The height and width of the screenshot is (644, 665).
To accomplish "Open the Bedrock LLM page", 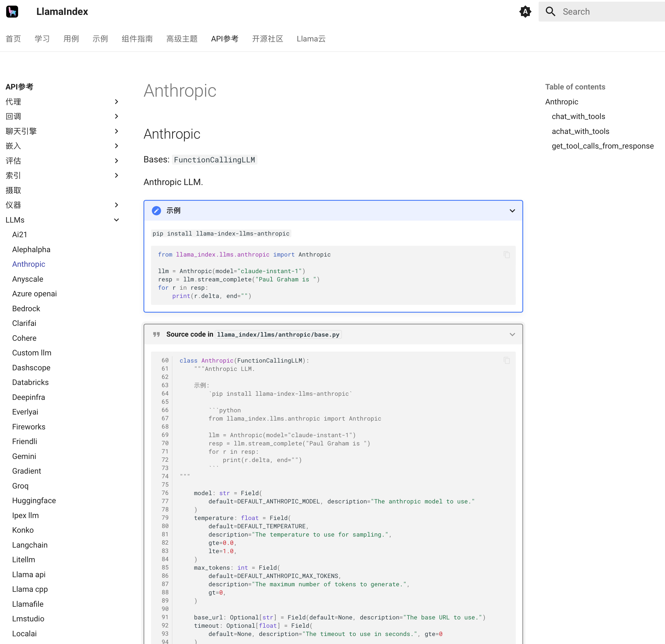I will click(x=26, y=308).
